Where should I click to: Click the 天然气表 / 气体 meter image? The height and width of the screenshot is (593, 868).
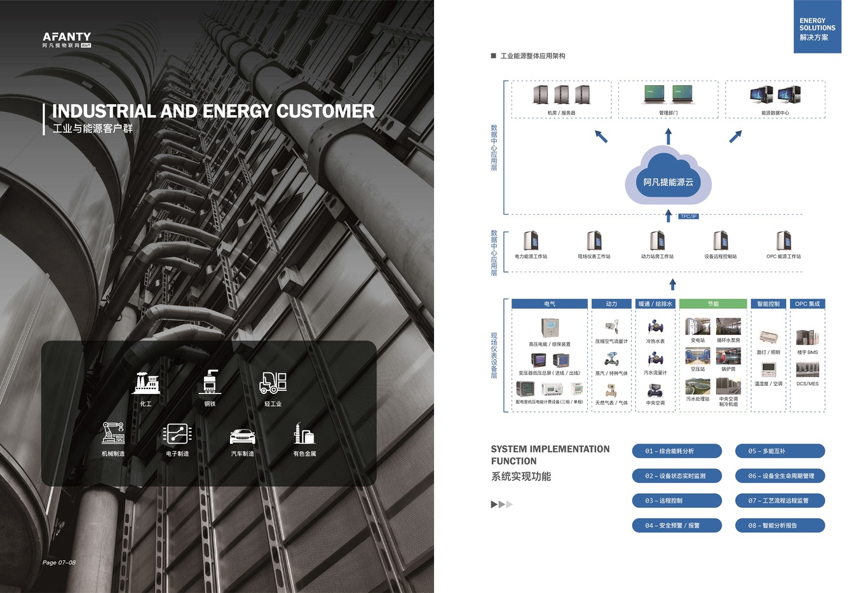tap(611, 390)
